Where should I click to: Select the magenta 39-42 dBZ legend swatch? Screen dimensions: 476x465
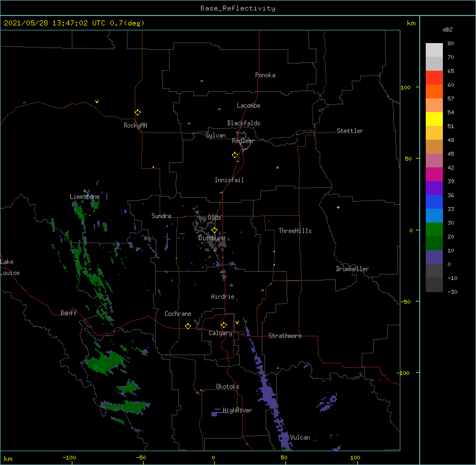coord(434,174)
